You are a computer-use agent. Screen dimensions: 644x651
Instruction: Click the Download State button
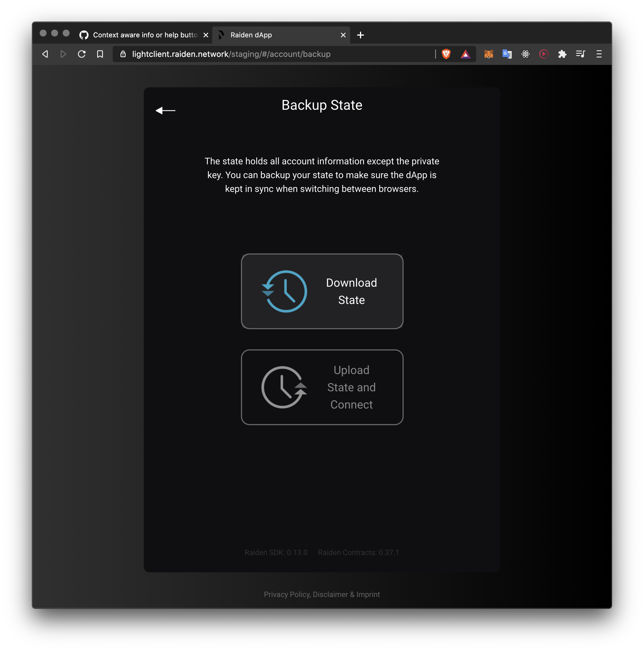322,291
